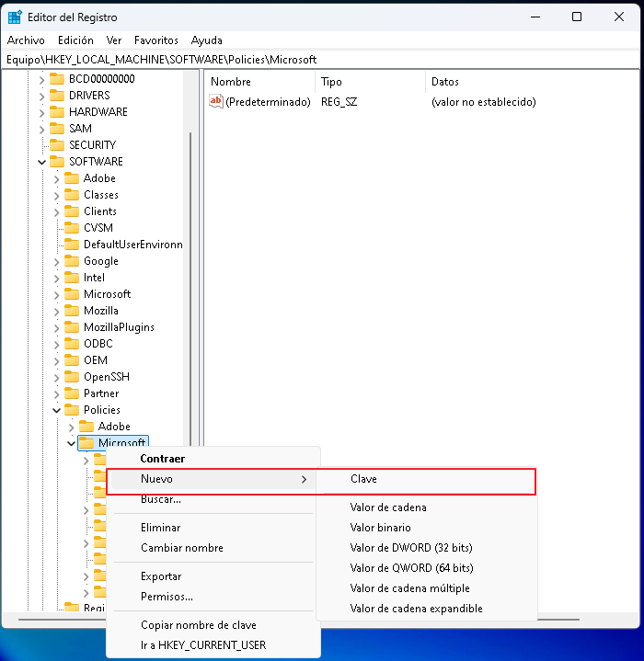Click the ODBC folder icon
The image size is (644, 661).
72,344
